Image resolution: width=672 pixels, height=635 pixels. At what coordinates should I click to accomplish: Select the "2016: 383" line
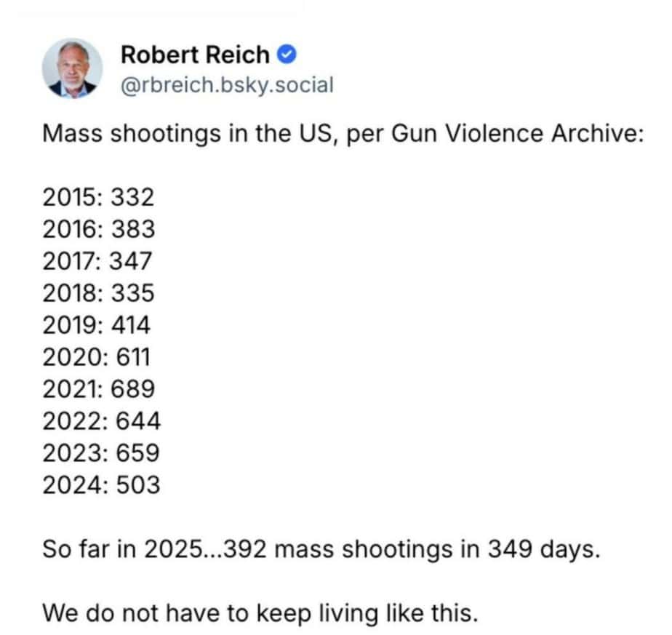(98, 230)
